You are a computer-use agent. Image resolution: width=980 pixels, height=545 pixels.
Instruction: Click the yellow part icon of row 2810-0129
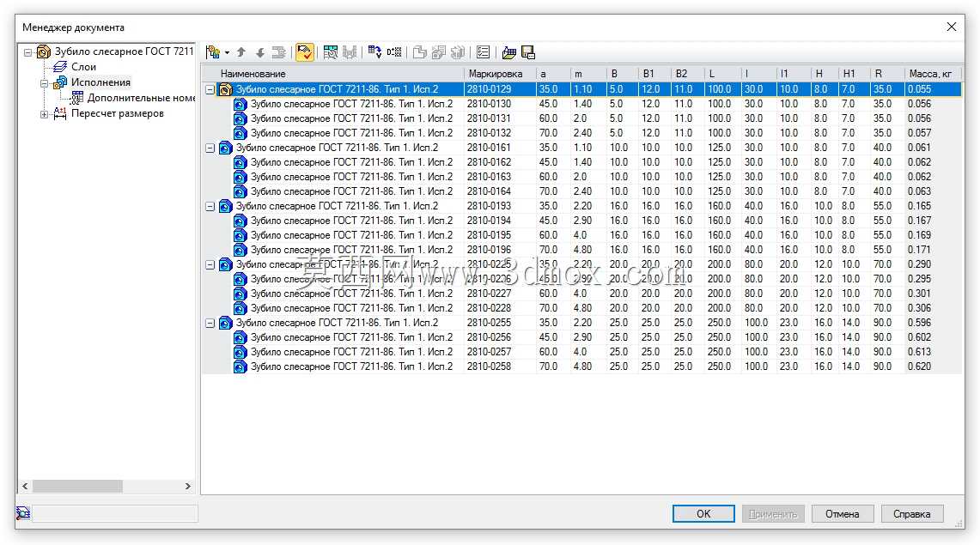pos(225,90)
